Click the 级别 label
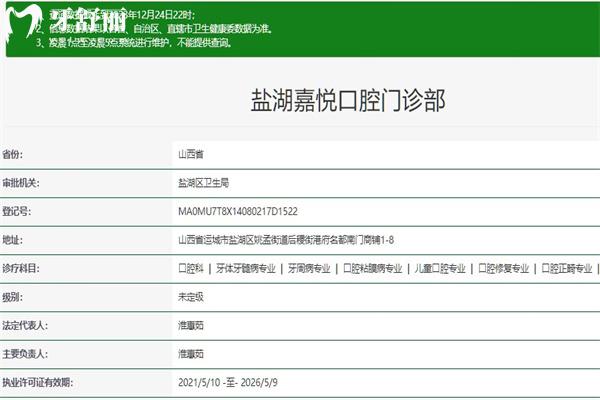The height and width of the screenshot is (400, 600). click(13, 297)
